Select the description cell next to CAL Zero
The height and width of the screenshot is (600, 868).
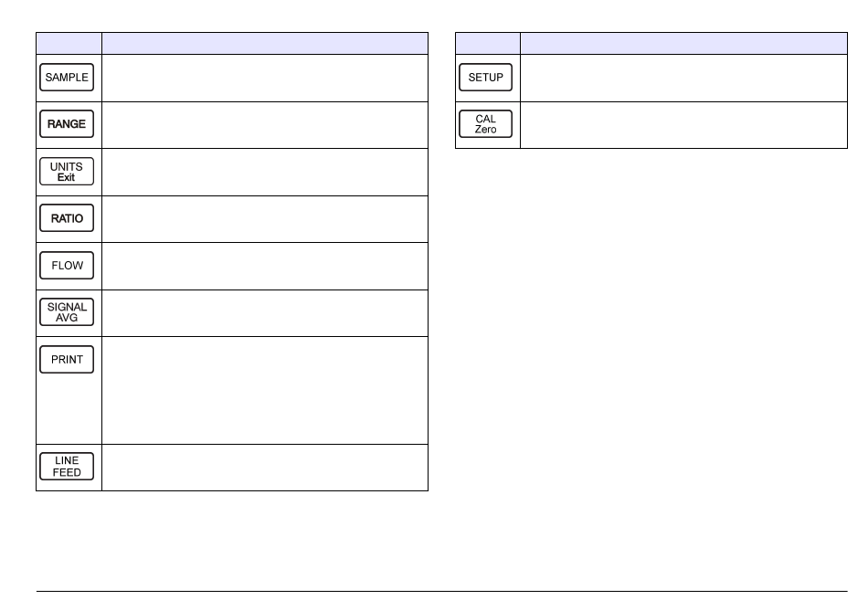(x=683, y=125)
